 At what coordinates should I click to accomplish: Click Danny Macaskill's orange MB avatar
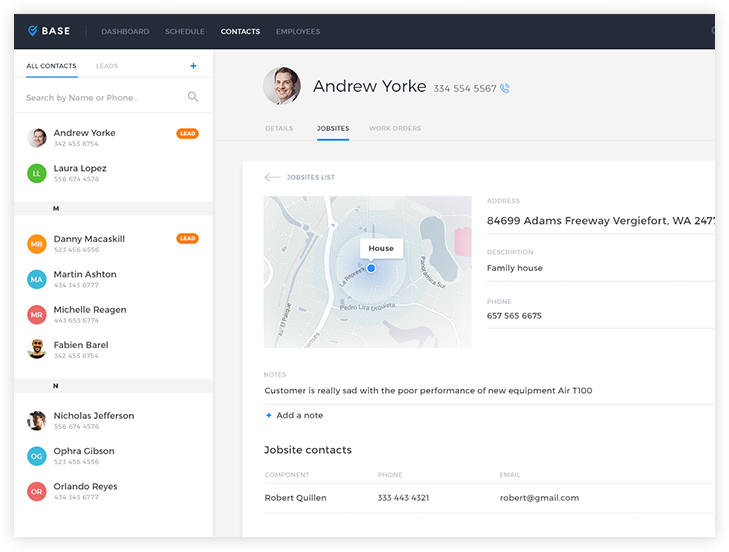point(37,244)
